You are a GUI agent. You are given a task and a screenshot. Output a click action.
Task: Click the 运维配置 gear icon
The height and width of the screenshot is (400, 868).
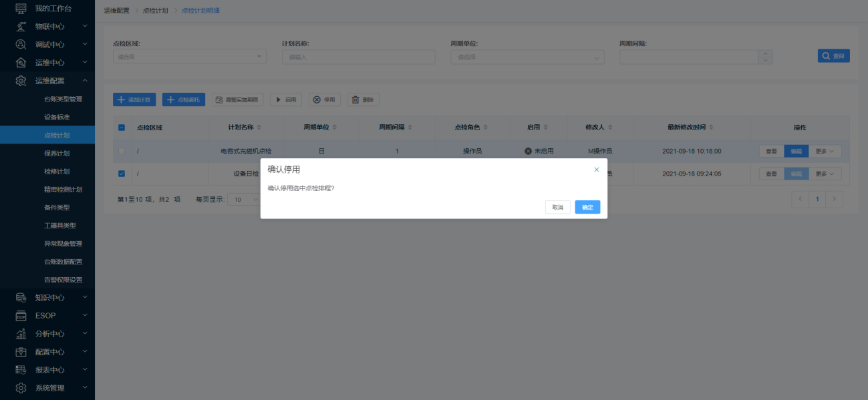pyautogui.click(x=21, y=81)
